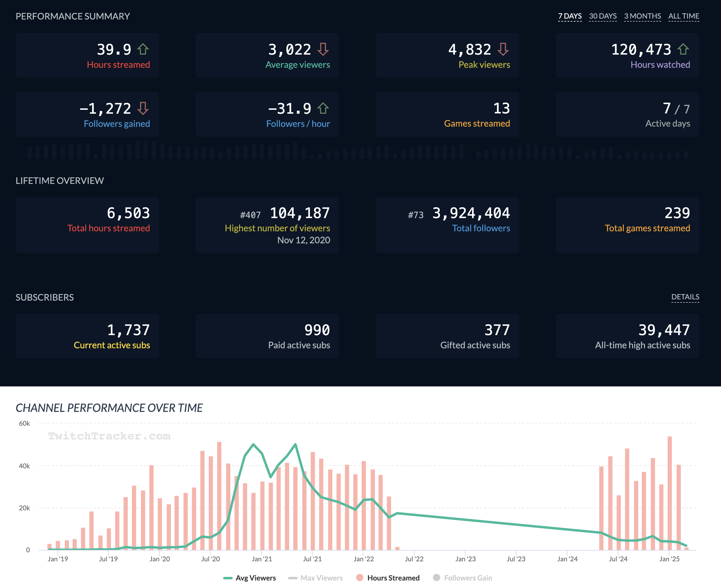721x588 pixels.
Task: Click the up arrow beside Followers per hour
Action: [x=323, y=108]
